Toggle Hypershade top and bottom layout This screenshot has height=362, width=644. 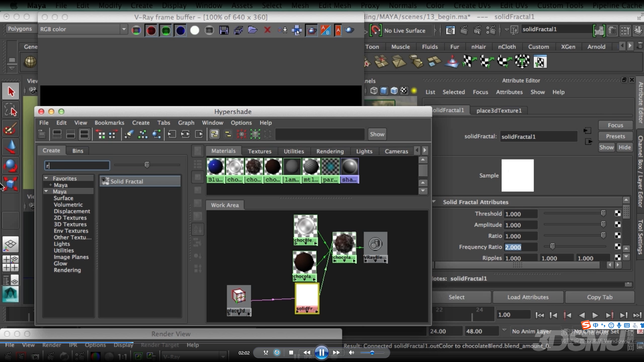[x=84, y=134]
